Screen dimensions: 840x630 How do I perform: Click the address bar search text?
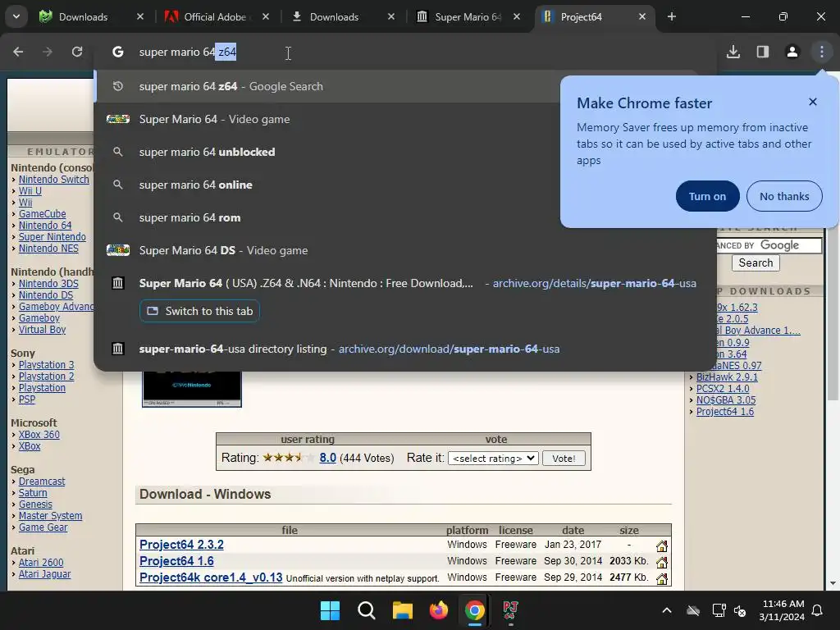[188, 52]
